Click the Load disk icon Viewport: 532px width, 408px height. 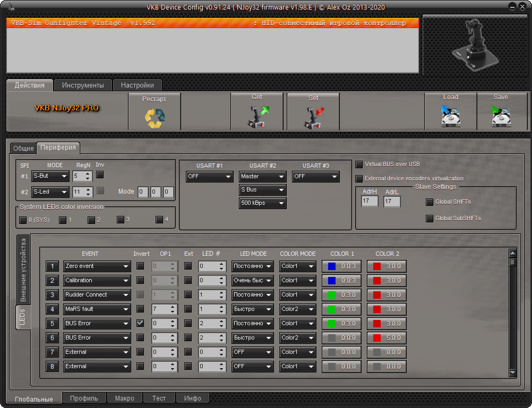click(x=450, y=116)
